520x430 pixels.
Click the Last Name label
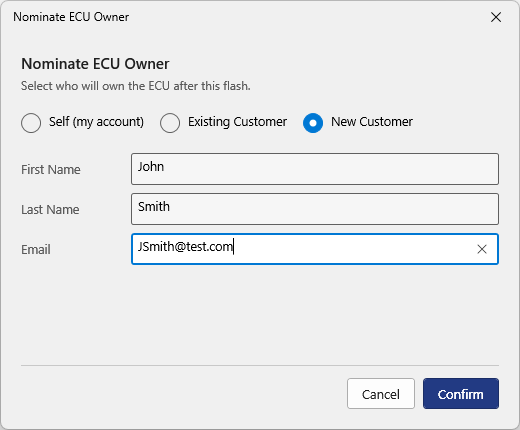50,210
